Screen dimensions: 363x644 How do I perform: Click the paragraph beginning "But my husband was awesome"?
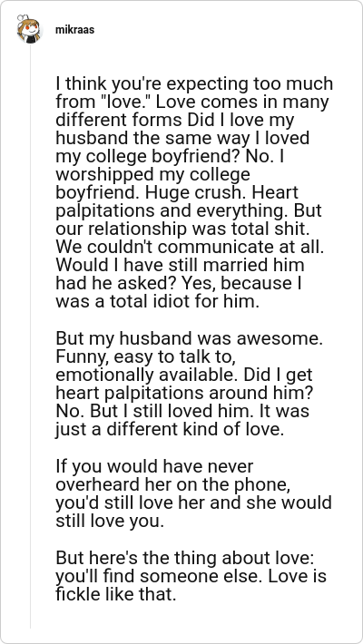189,384
